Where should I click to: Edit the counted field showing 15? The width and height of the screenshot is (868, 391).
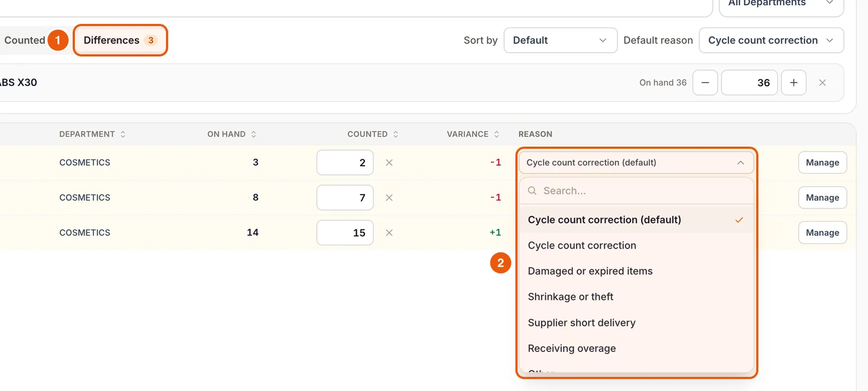[345, 232]
